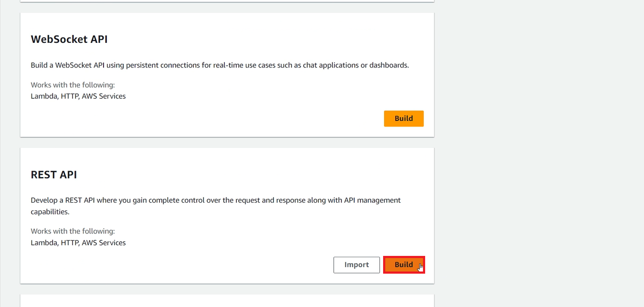The height and width of the screenshot is (307, 644).
Task: Click "Works with the following" under REST API
Action: 72,231
